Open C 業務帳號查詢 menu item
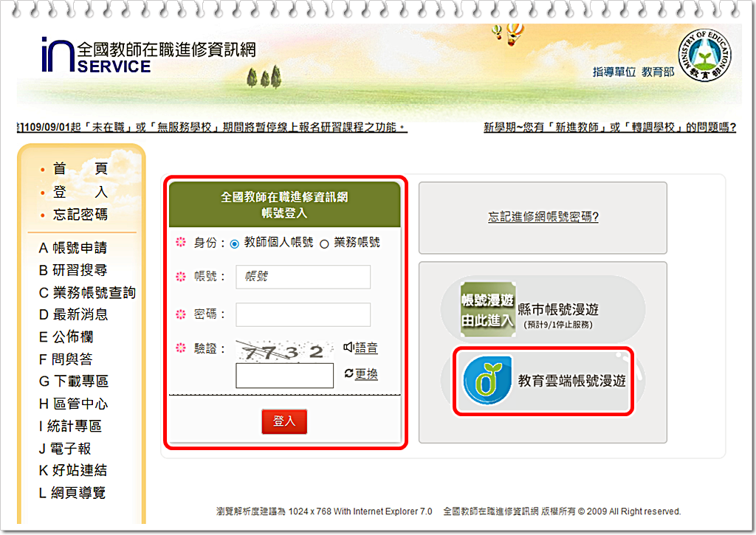Viewport: 756px width, 535px height. (x=87, y=292)
